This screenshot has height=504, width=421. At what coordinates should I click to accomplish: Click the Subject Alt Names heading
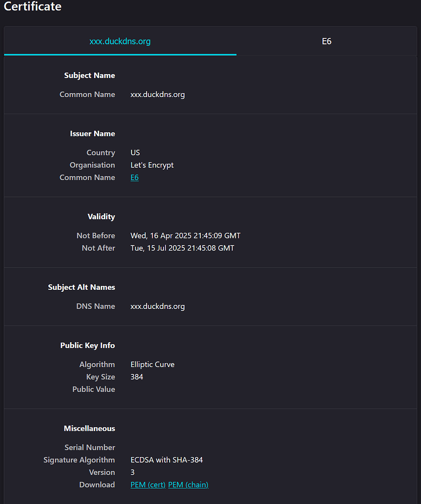point(81,287)
